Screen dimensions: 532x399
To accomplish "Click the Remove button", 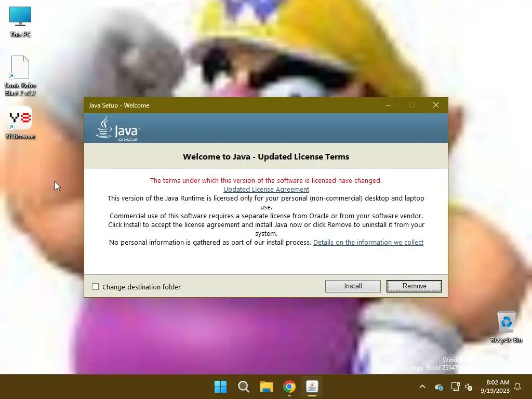I will [414, 286].
